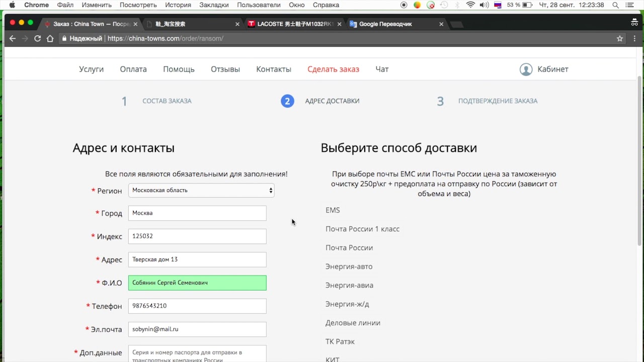Go to browser home page
The width and height of the screenshot is (644, 362).
50,38
